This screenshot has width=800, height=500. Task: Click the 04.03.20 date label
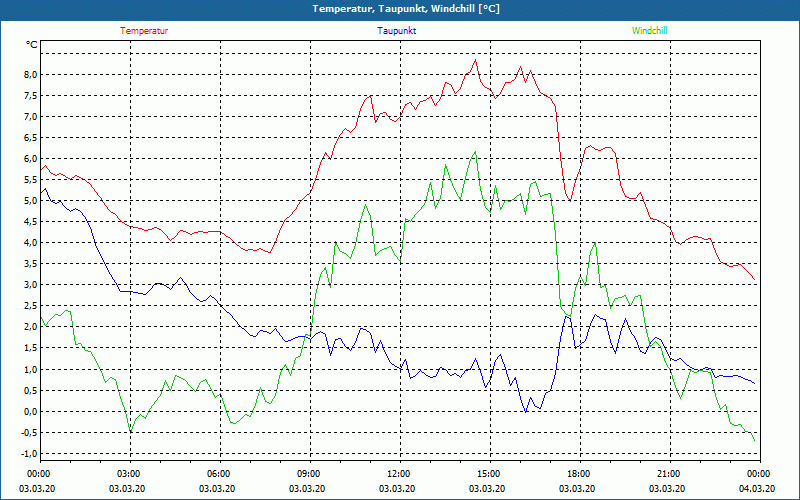point(757,488)
